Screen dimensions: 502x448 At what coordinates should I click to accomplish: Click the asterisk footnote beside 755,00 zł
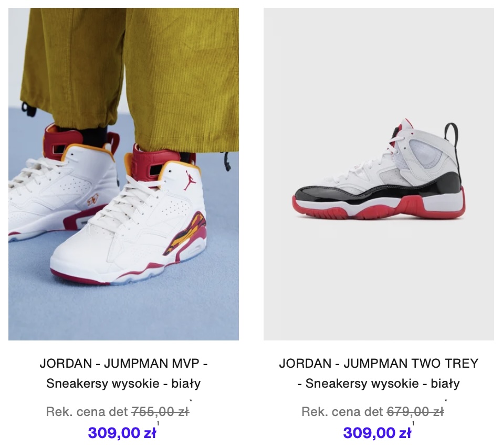(x=191, y=400)
